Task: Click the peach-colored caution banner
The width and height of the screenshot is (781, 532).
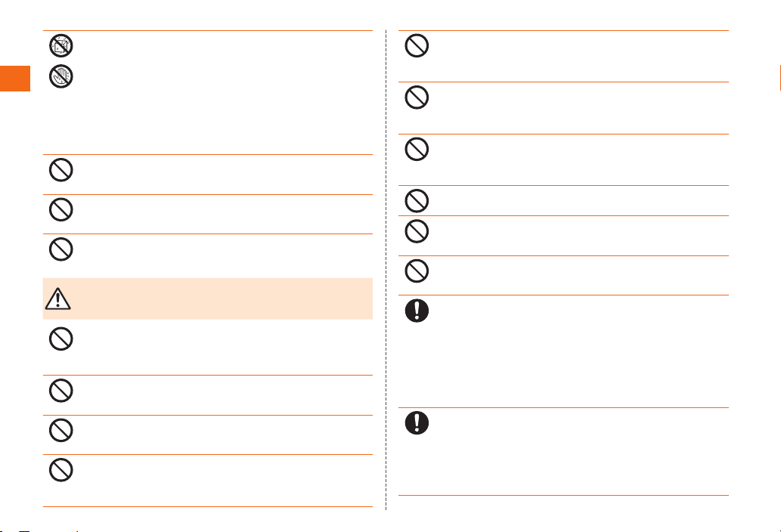Action: pyautogui.click(x=208, y=298)
